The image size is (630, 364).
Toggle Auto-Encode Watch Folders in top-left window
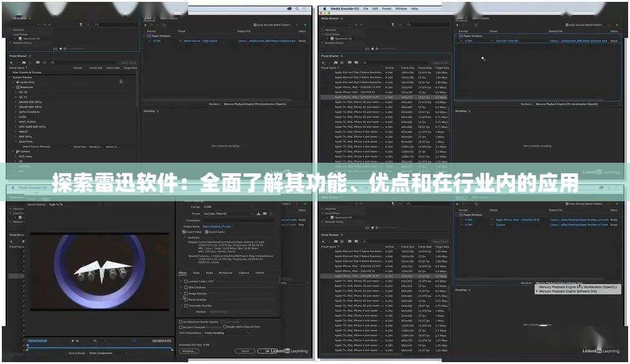(x=255, y=25)
